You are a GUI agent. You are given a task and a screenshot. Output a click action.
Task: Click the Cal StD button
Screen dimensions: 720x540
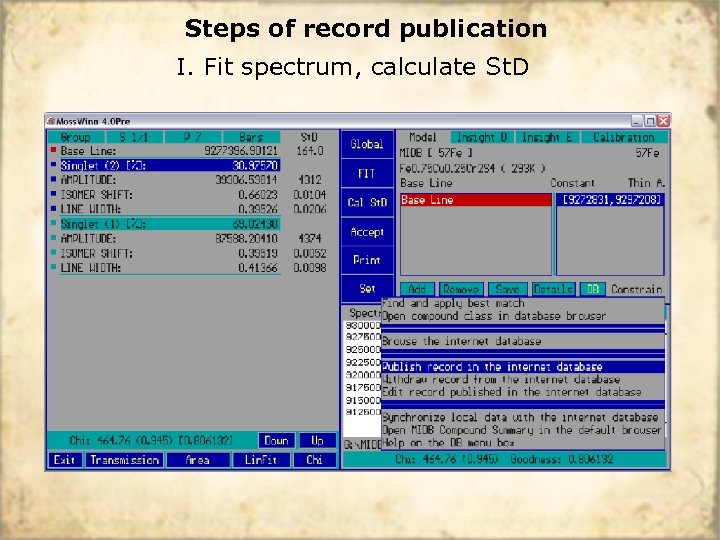367,202
